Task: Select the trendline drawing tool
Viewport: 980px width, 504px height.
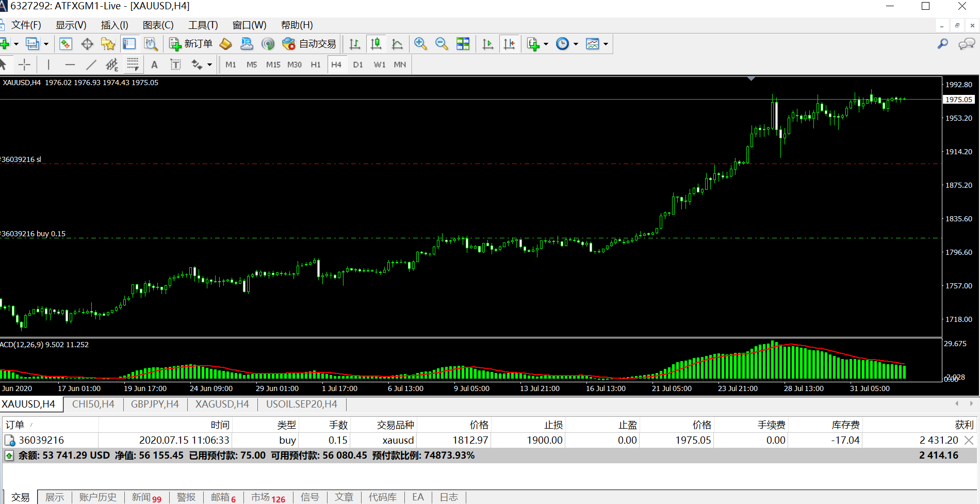Action: 91,64
